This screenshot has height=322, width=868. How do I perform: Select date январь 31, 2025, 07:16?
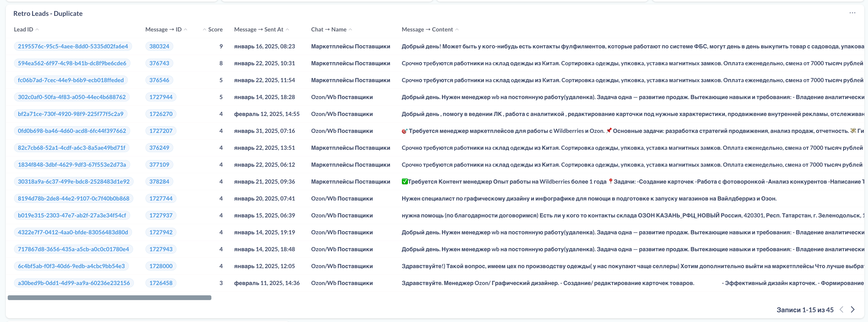click(x=265, y=130)
